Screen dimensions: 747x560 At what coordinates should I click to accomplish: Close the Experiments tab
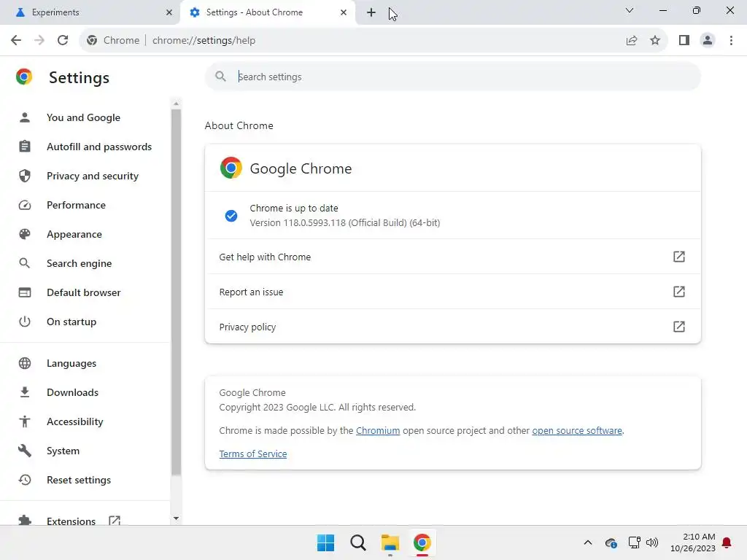tap(169, 12)
